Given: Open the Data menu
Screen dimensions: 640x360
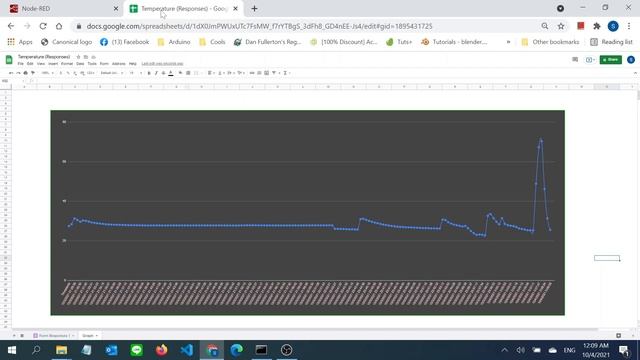Looking at the screenshot, I should coord(80,64).
